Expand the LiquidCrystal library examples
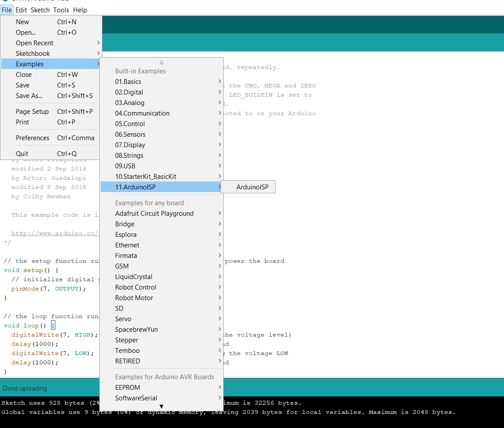Screen dimensions: 504x428 coord(162,277)
